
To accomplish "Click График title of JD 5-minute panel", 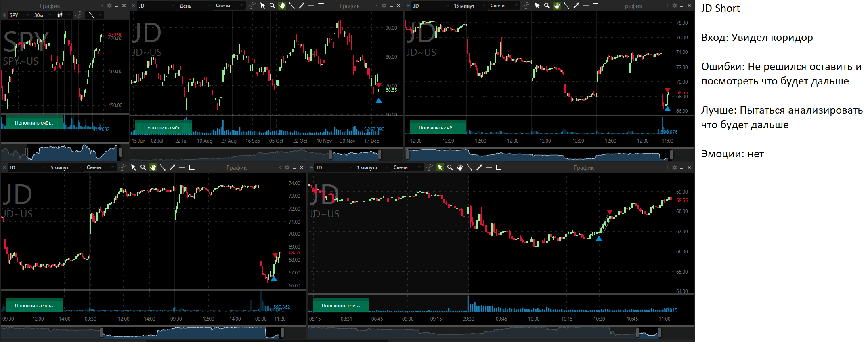I will [237, 167].
